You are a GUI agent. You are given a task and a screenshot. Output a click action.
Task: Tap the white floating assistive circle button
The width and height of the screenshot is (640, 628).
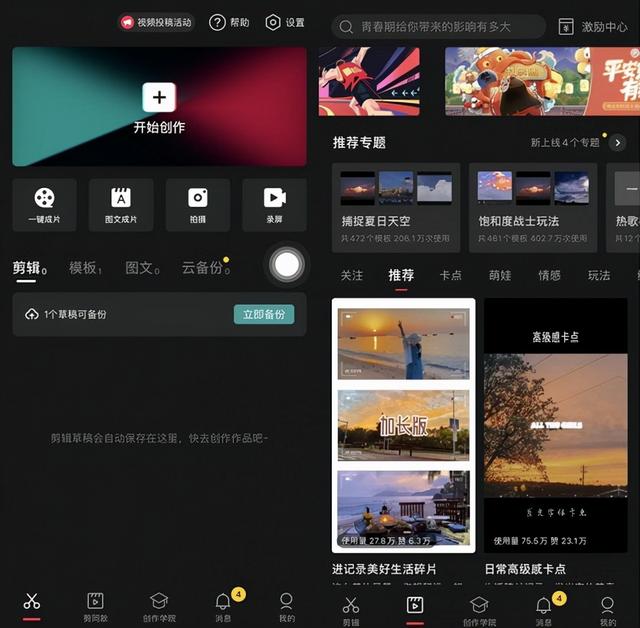(x=287, y=265)
